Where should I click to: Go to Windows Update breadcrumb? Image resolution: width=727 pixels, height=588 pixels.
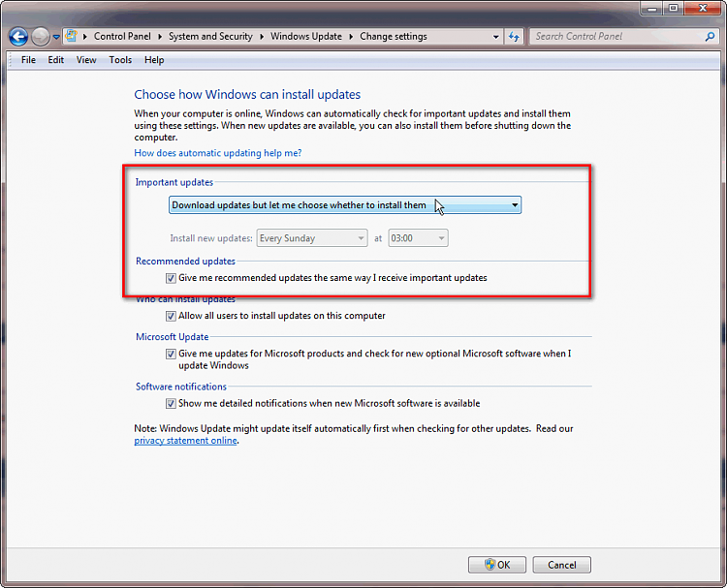306,36
